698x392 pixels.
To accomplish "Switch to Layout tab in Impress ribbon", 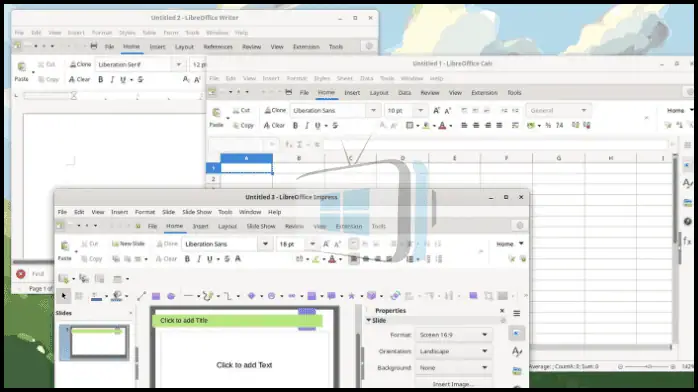I will click(227, 226).
